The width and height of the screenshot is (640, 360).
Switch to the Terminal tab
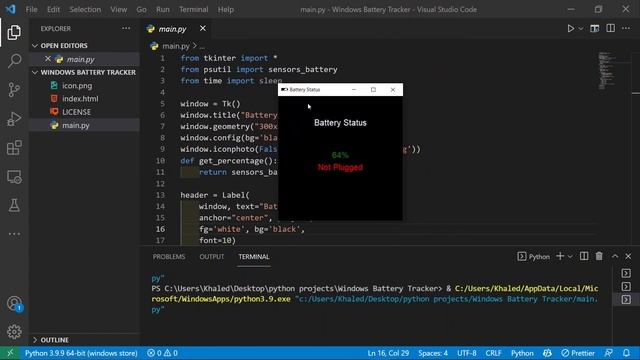[254, 257]
